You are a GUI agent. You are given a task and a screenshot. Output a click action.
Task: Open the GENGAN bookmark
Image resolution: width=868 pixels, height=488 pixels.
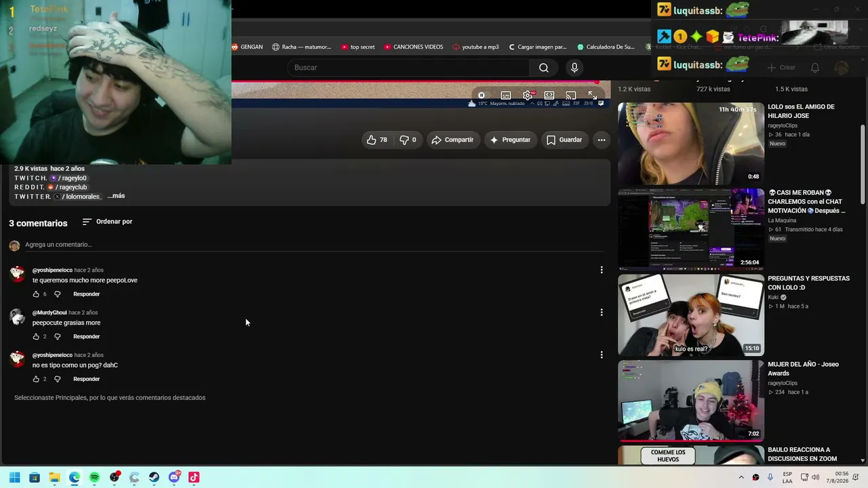point(247,47)
